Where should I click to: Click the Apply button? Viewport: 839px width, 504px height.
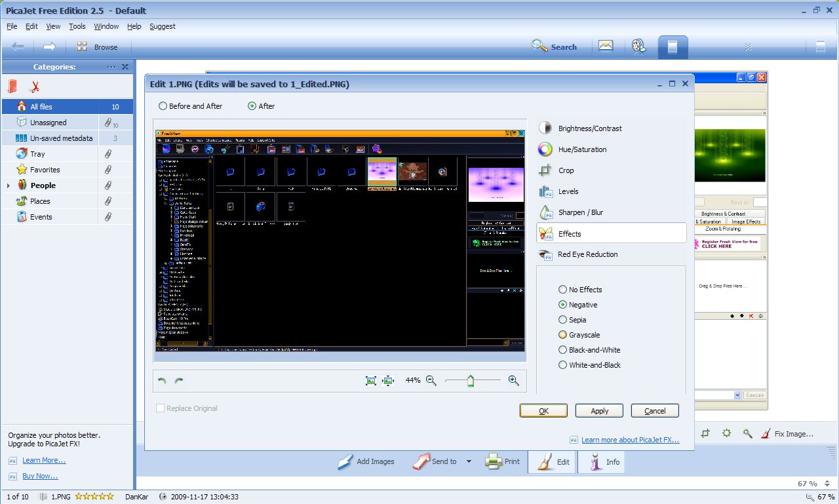tap(599, 411)
